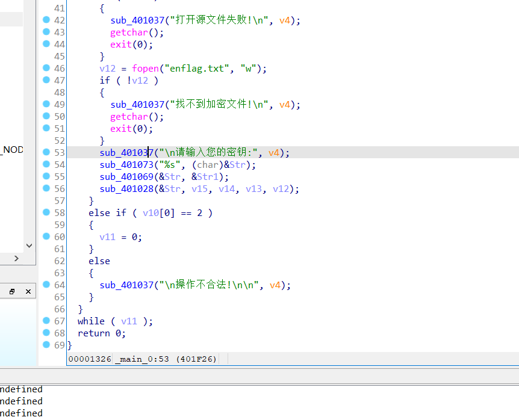Click getchar call on line 43
This screenshot has width=519, height=420.
tap(129, 32)
